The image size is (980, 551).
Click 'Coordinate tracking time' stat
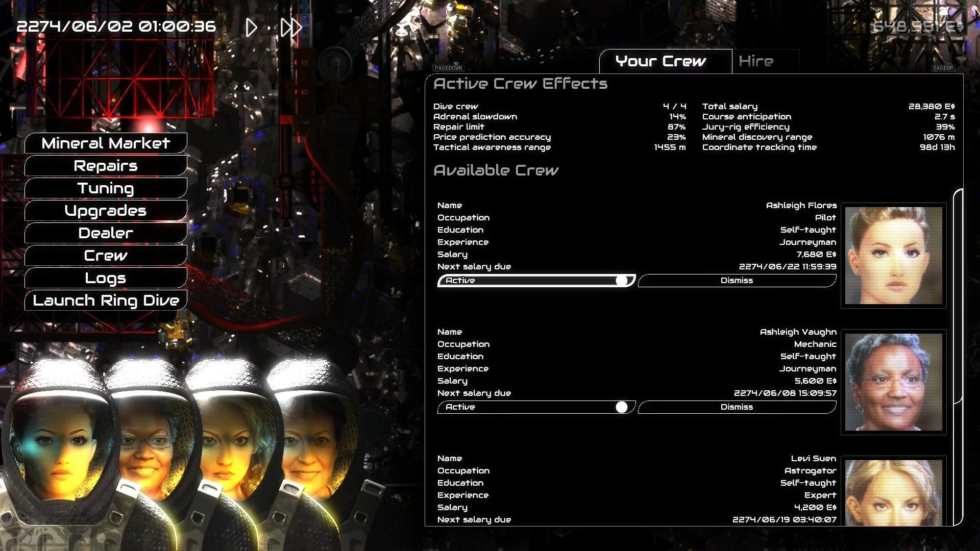[828, 147]
